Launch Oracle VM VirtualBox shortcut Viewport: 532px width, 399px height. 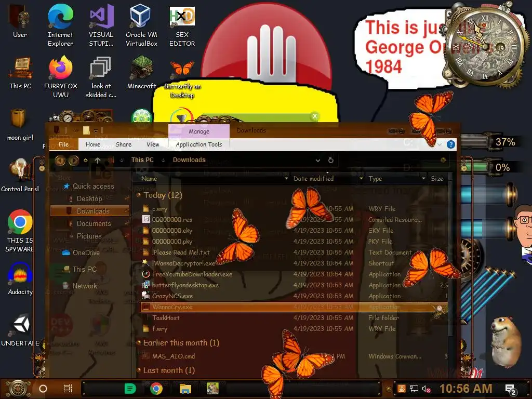(141, 26)
